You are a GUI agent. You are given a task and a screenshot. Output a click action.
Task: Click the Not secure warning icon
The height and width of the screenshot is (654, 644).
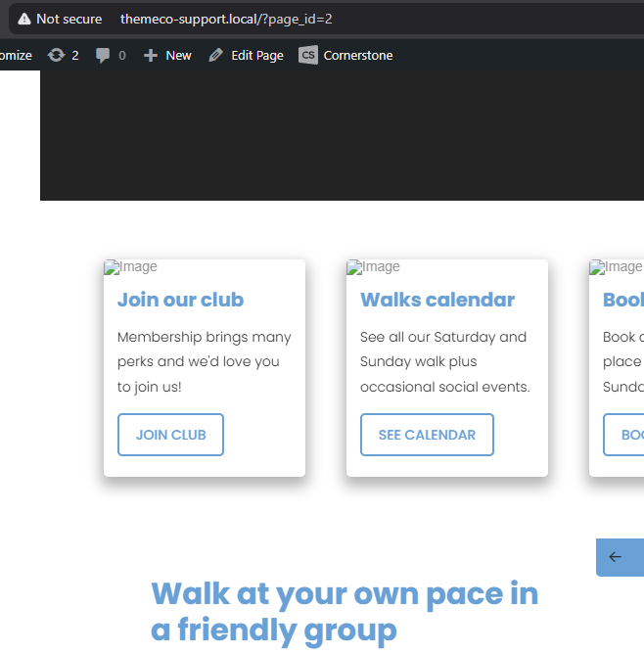23,19
